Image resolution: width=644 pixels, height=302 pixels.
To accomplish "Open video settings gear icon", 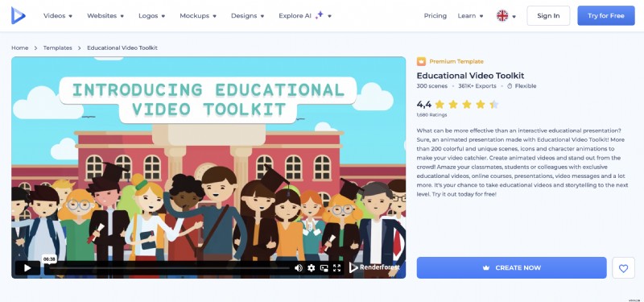I will coord(312,268).
